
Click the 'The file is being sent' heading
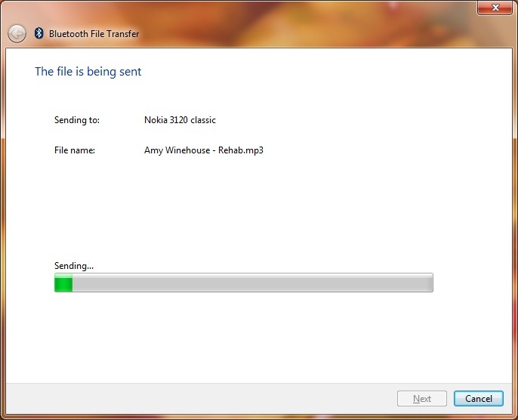88,72
